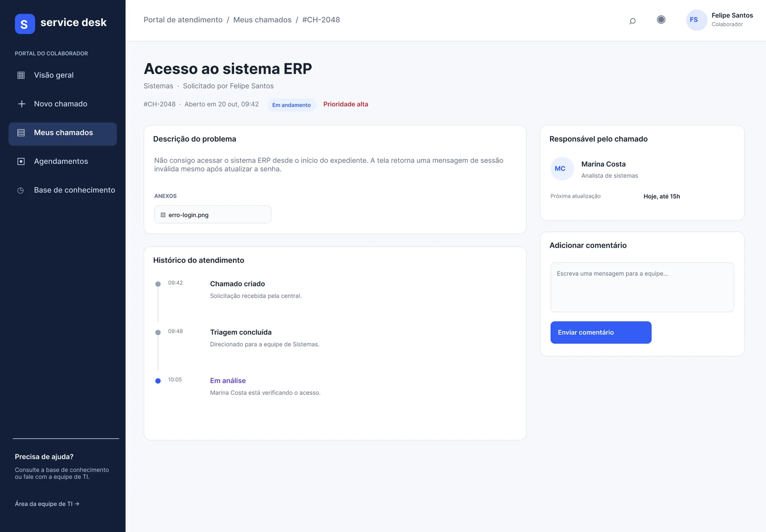Click Precisa de ajuda? heading

point(44,457)
